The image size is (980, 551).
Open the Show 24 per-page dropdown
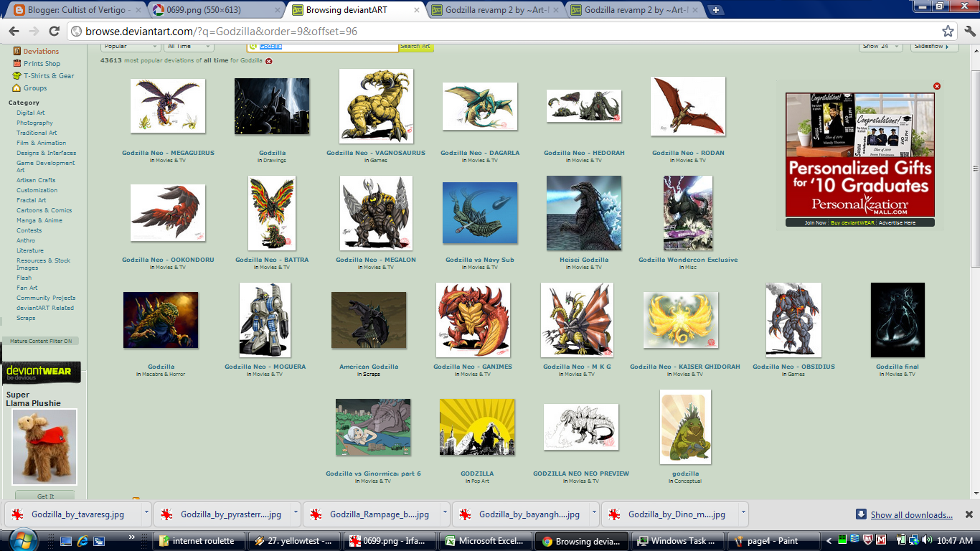click(x=881, y=47)
